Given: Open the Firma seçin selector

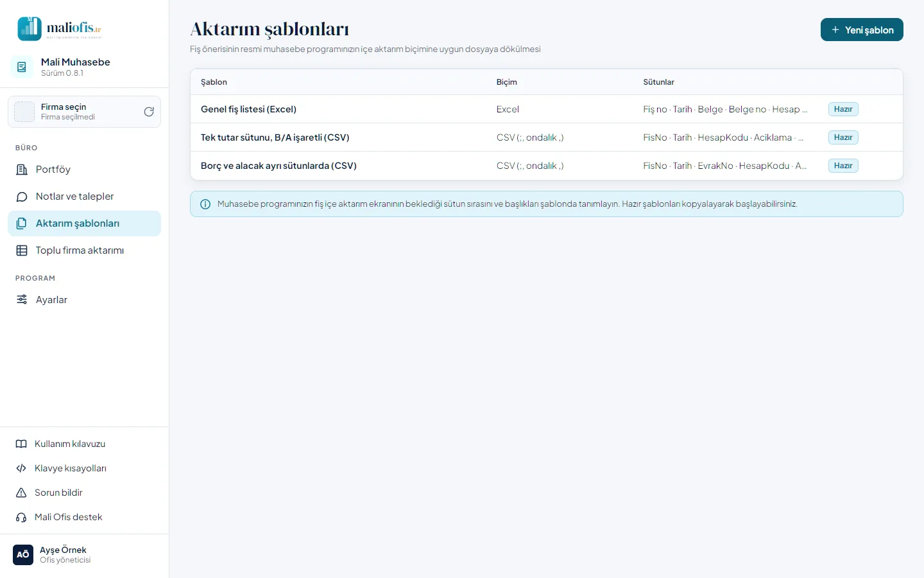Looking at the screenshot, I should click(84, 112).
